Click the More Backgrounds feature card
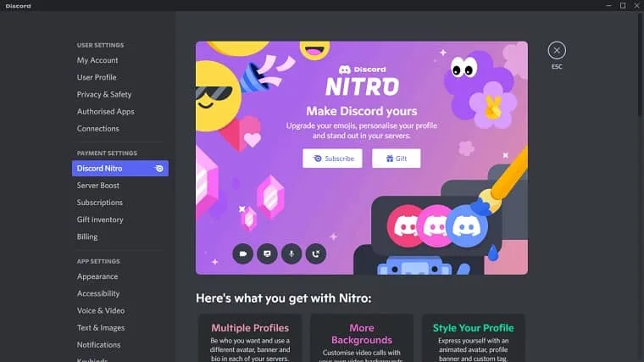Screen dimensions: 644x362 [362, 338]
